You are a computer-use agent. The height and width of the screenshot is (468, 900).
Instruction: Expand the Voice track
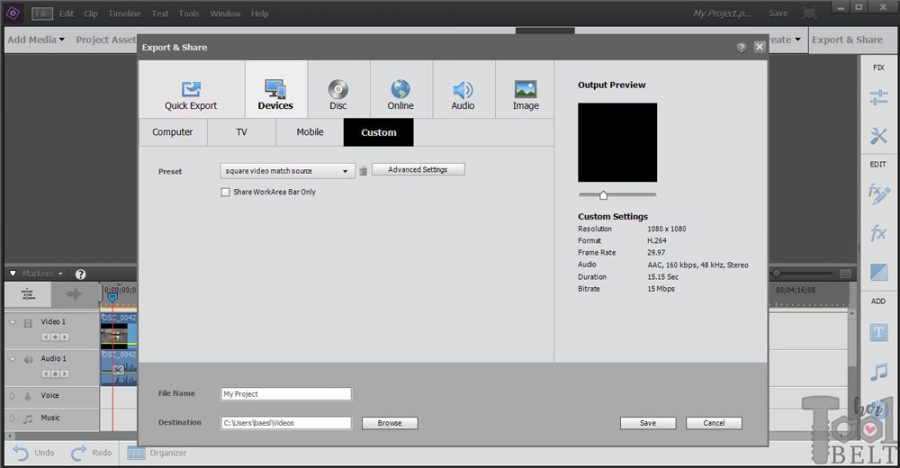(x=12, y=396)
